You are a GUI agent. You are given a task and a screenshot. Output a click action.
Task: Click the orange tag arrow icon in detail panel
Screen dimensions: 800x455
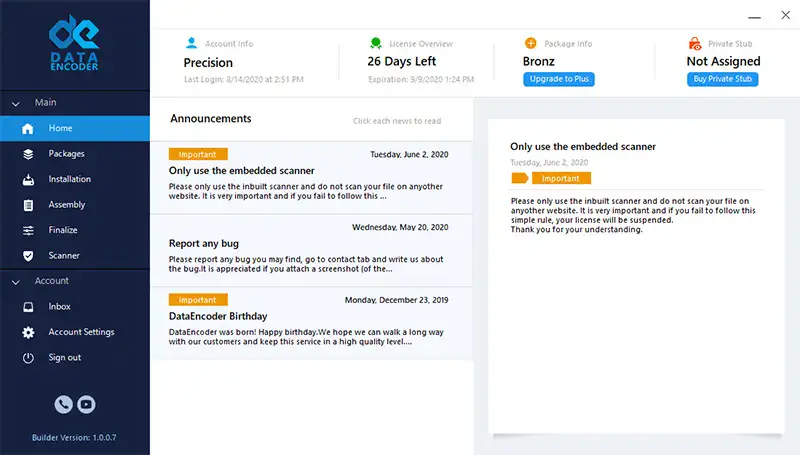pyautogui.click(x=519, y=178)
